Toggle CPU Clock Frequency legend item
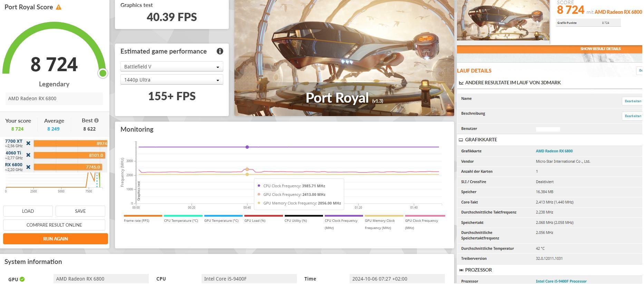Screen dimensions: 644x284 click(x=344, y=223)
